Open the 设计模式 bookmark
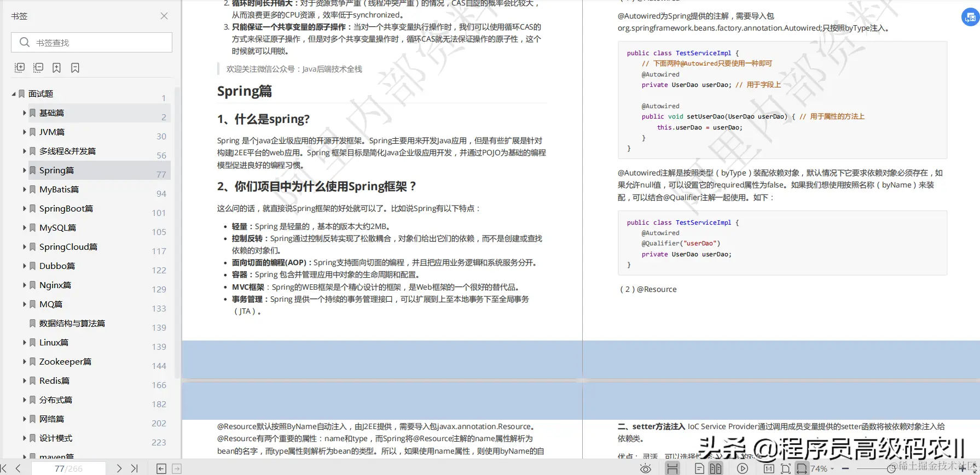This screenshot has height=475, width=980. coord(56,438)
